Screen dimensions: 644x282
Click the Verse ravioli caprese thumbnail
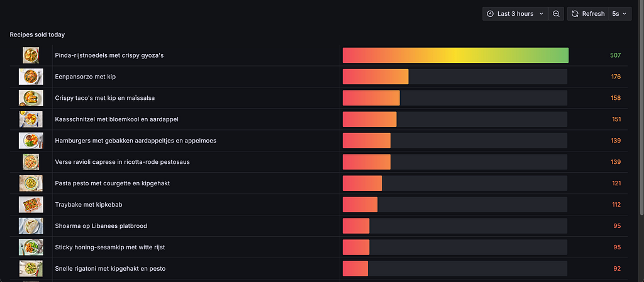coord(31,162)
